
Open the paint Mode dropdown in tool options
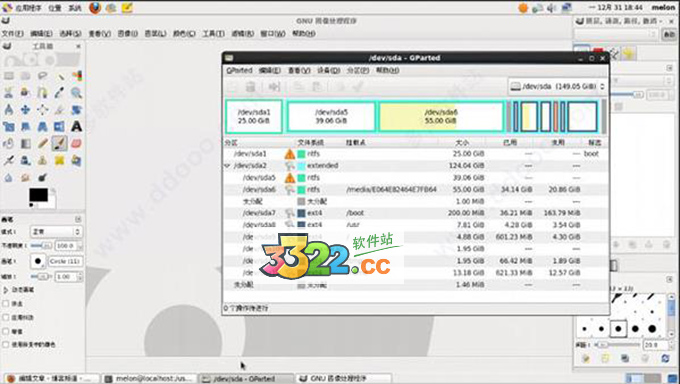pyautogui.click(x=56, y=232)
